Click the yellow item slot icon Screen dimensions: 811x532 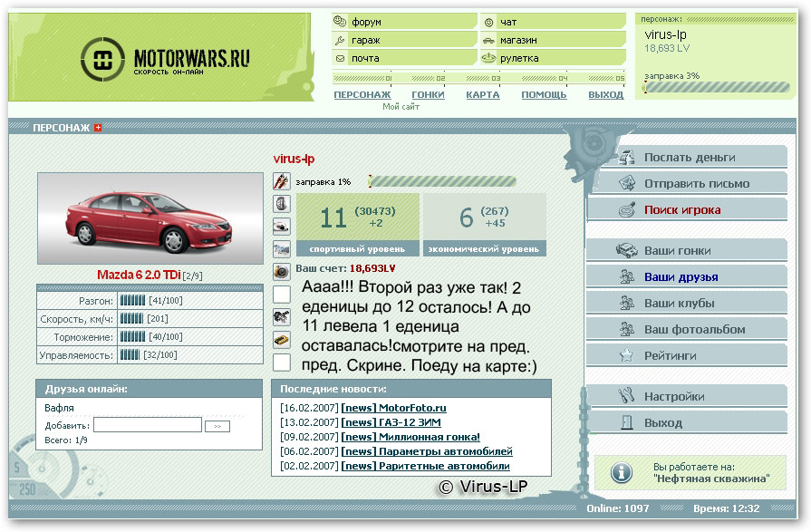coord(281,340)
